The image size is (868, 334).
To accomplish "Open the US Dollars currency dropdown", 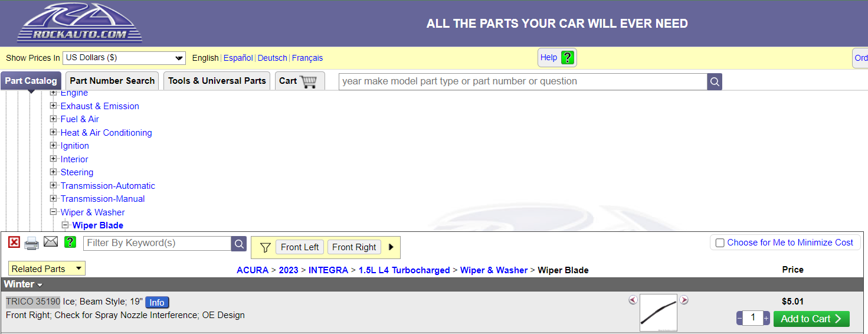I will tap(124, 58).
